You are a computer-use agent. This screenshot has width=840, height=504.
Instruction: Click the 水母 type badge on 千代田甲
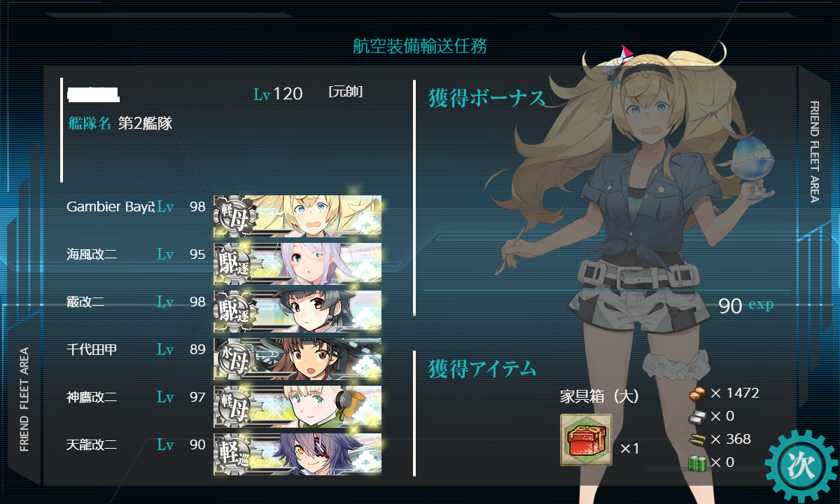point(234,360)
